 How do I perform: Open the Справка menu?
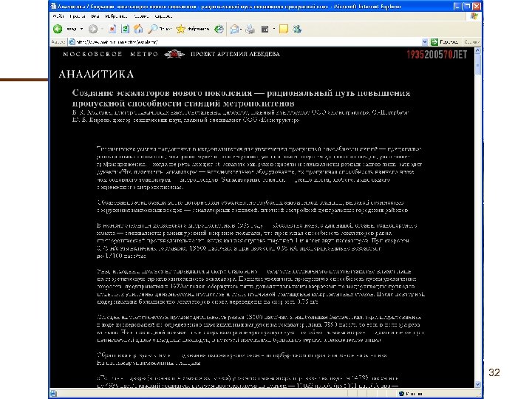click(163, 16)
